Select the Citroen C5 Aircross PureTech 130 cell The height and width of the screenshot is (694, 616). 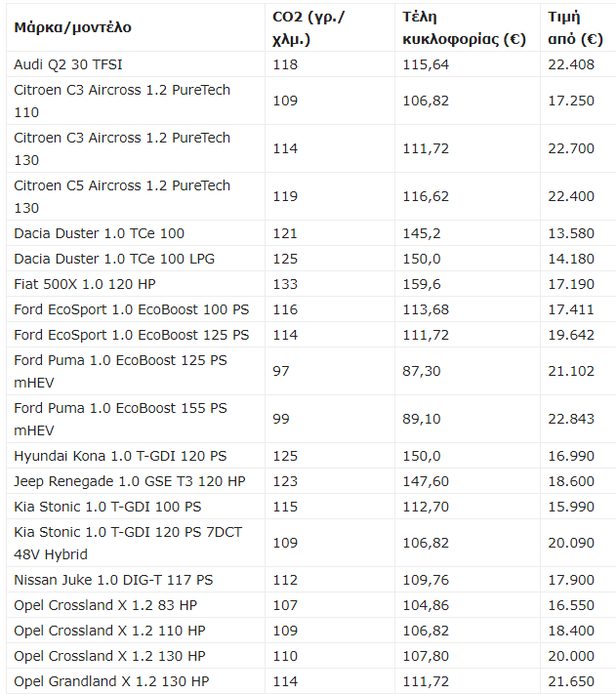pyautogui.click(x=122, y=196)
